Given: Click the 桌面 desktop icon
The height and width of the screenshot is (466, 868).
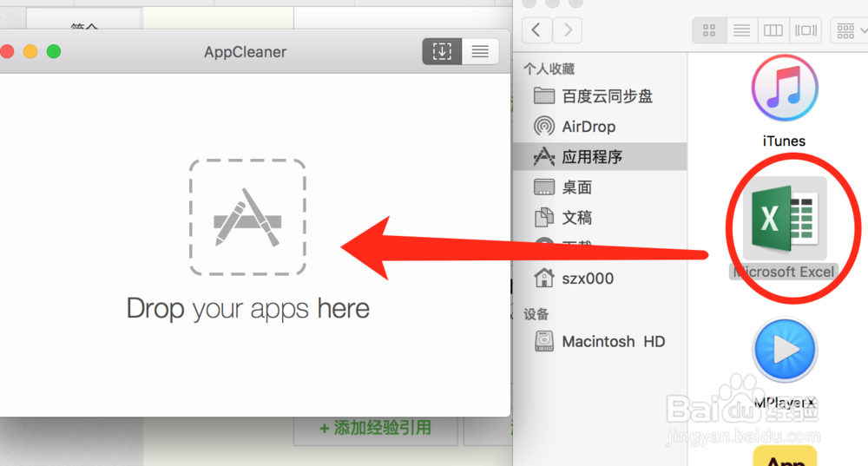Looking at the screenshot, I should coord(544,187).
